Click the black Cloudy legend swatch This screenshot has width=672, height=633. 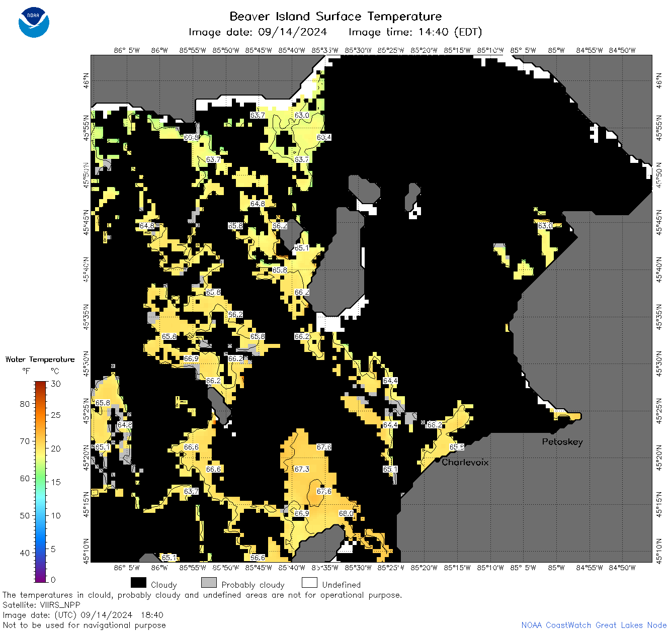point(138,583)
